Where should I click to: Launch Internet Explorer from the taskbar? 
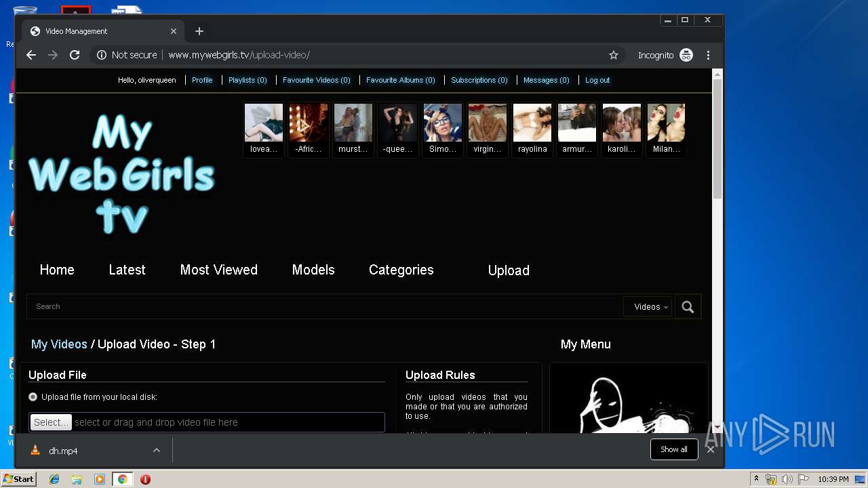54,479
